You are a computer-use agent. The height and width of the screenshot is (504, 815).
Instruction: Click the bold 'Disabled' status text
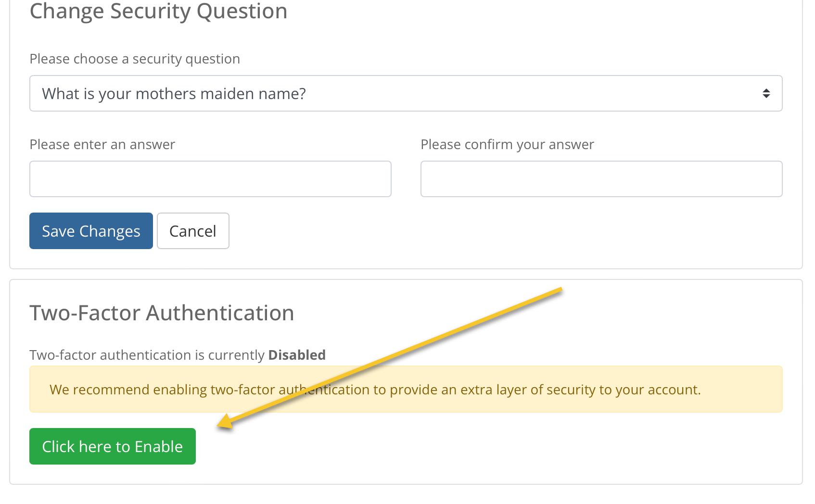point(297,355)
